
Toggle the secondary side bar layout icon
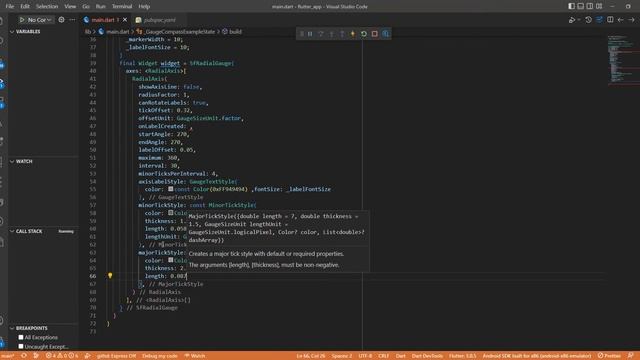[x=590, y=6]
